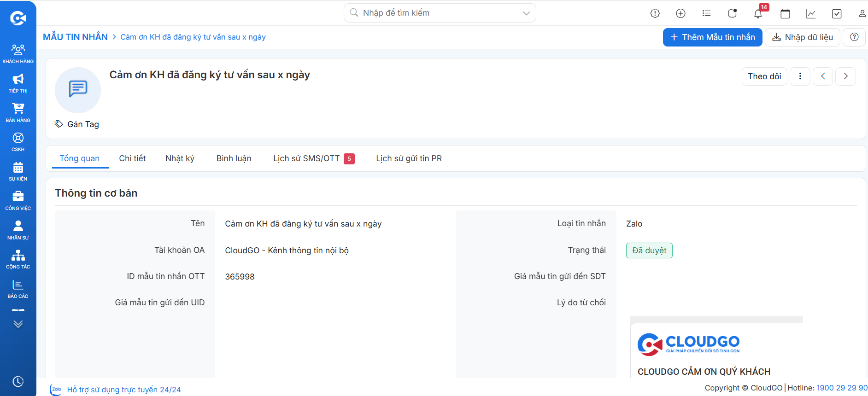This screenshot has height=396, width=868.
Task: Click the Nhập dữ liệu import button
Action: pyautogui.click(x=802, y=37)
